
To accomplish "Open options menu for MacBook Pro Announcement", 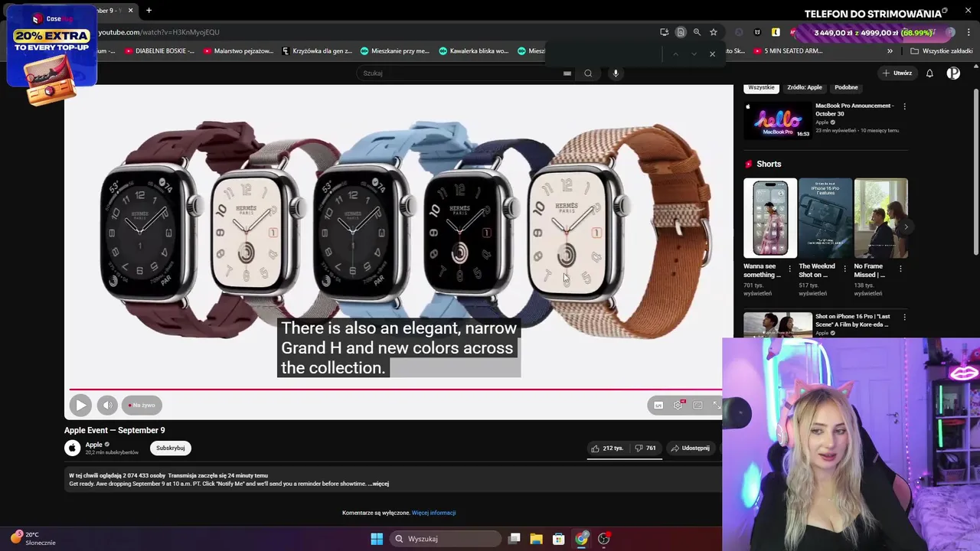I will (x=904, y=106).
